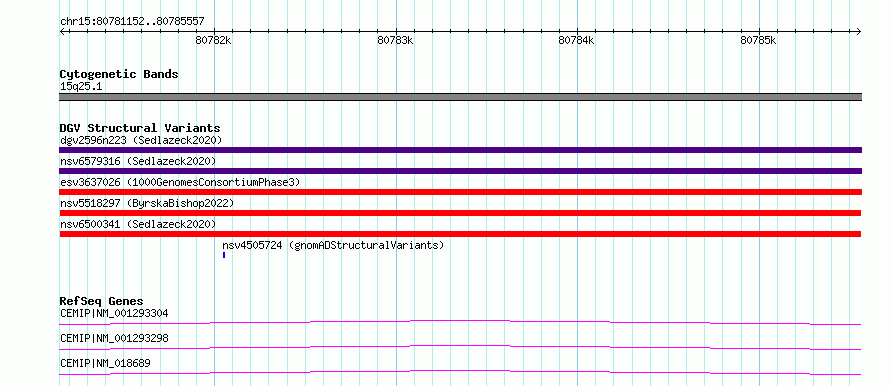Select the gray 15q25.1 cytogenetic band bar
890x386 pixels.
pyautogui.click(x=460, y=97)
